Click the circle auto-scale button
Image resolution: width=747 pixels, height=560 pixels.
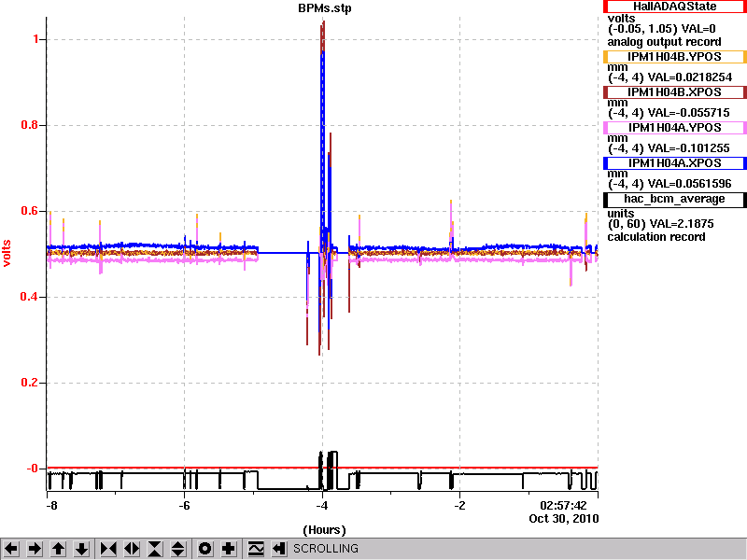pos(204,549)
